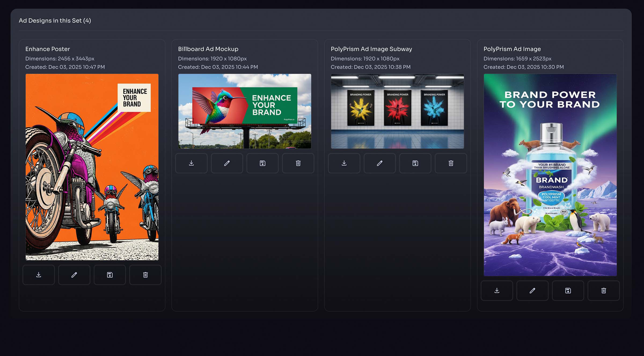The image size is (644, 356).
Task: Delete the PolyPrism Ad Image Subway design
Action: [x=451, y=163]
